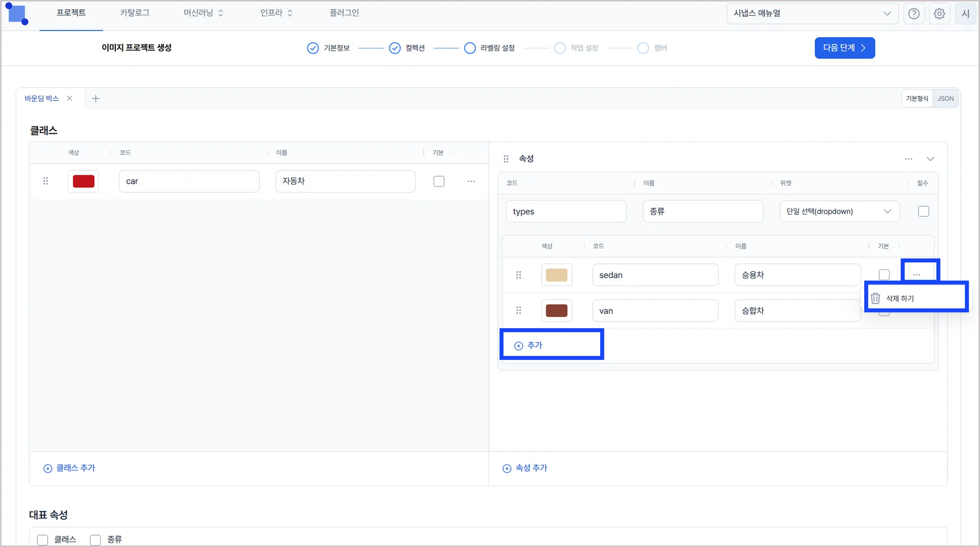Click the trash icon 삭제 하기
Viewport: 980px width, 547px height.
(x=875, y=298)
